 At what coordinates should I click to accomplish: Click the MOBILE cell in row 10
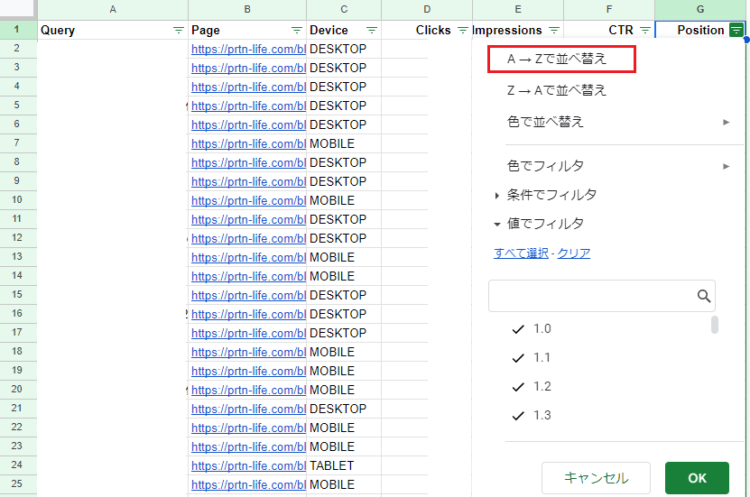coord(344,201)
